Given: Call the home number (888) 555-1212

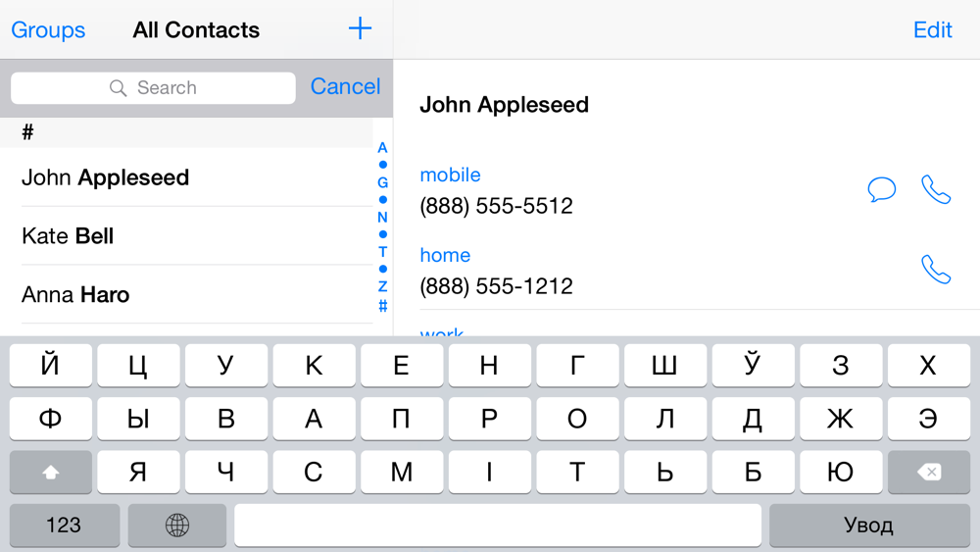Looking at the screenshot, I should click(936, 270).
